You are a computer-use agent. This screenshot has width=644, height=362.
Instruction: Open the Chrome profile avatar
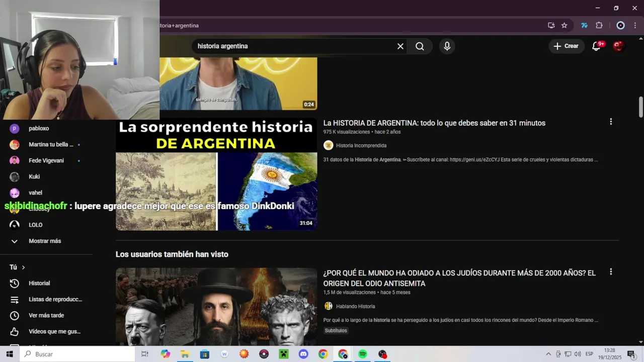click(x=620, y=26)
